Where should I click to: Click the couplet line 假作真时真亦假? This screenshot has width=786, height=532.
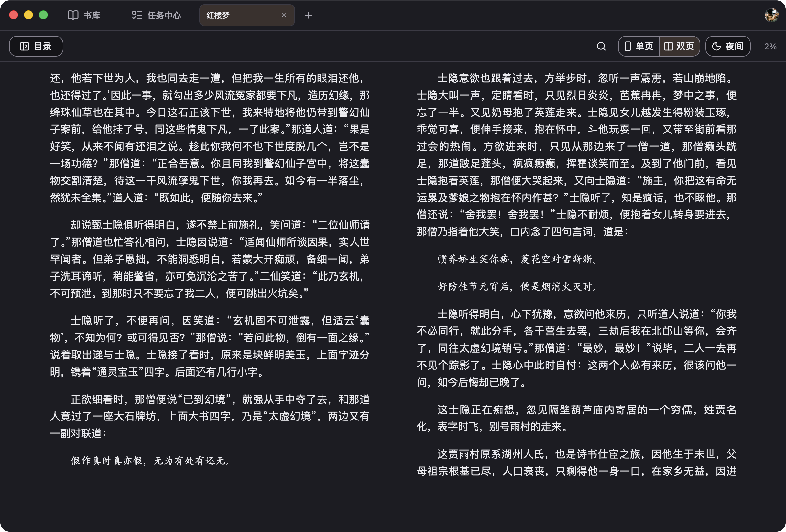107,460
